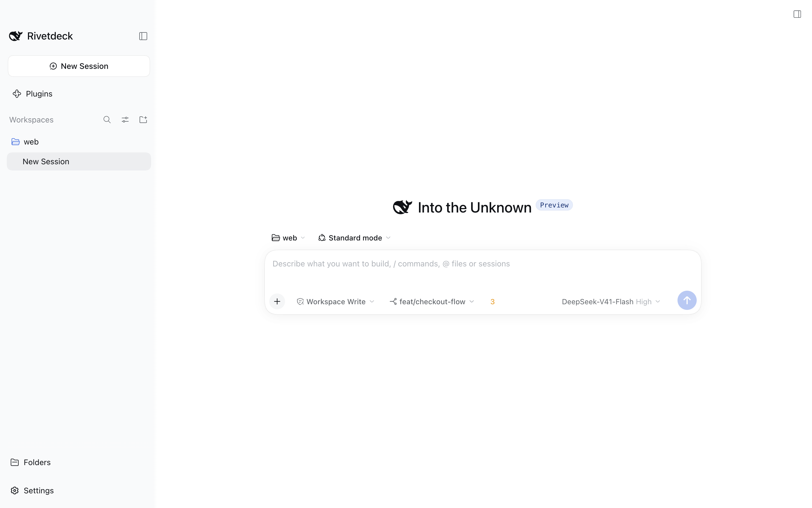Send the message with arrow button
The image size is (812, 508).
pyautogui.click(x=687, y=300)
